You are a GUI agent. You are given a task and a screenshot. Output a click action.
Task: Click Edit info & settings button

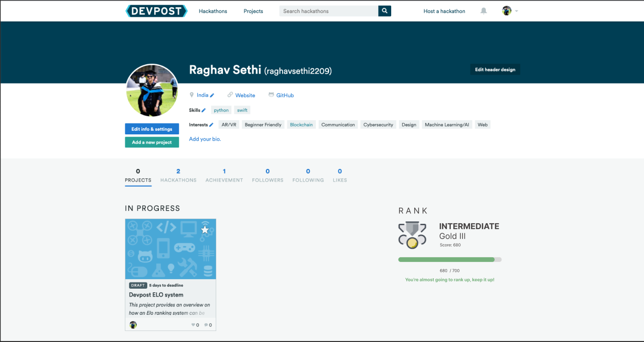(x=152, y=129)
